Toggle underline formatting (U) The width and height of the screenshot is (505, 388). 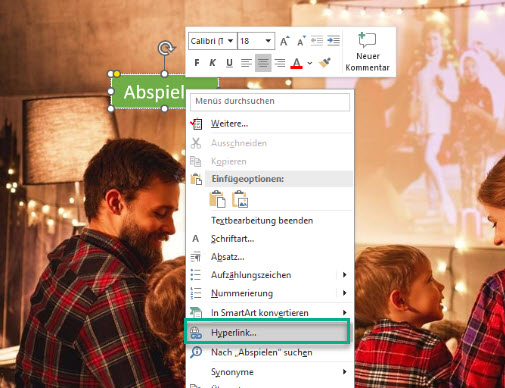pos(229,63)
